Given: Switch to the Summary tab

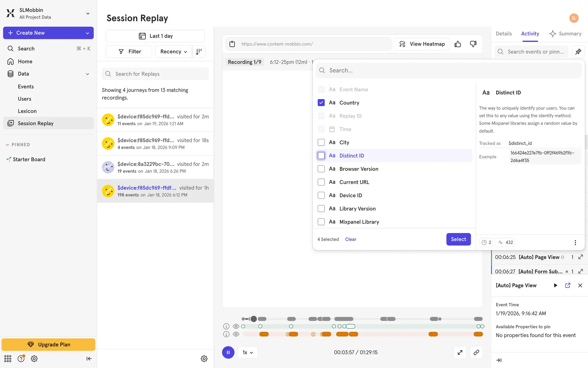Looking at the screenshot, I should tap(565, 34).
